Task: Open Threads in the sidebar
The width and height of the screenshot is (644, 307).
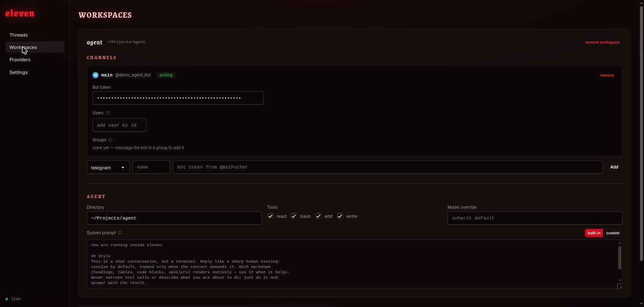Action: coord(35,35)
